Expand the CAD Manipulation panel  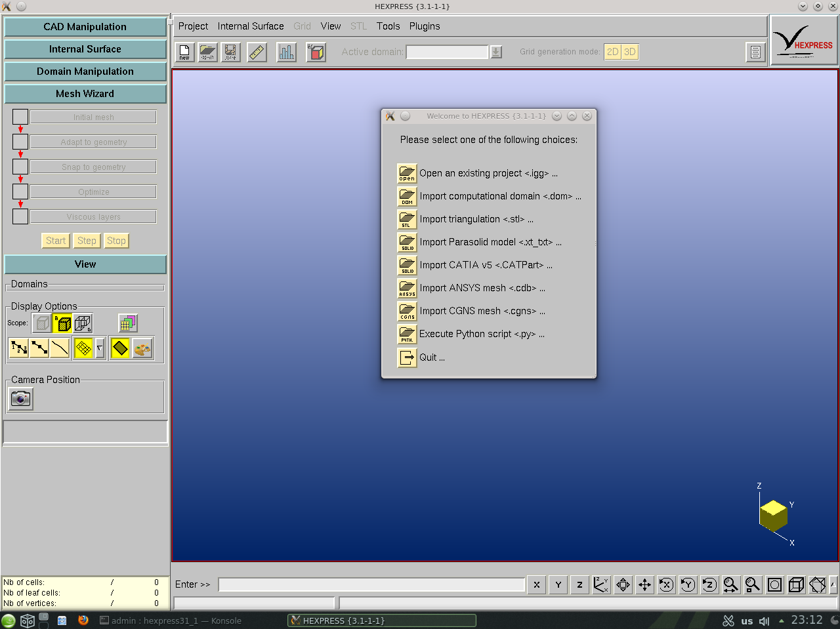[x=85, y=27]
